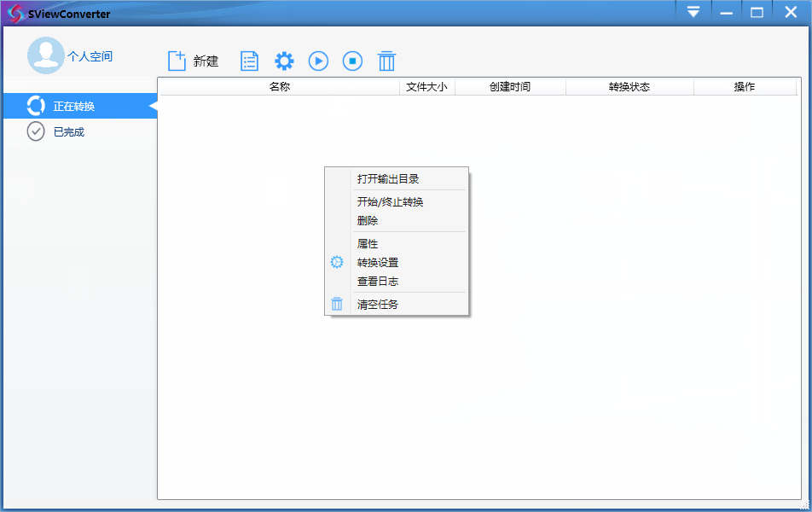Click the new task document icon
The image size is (812, 512).
177,61
